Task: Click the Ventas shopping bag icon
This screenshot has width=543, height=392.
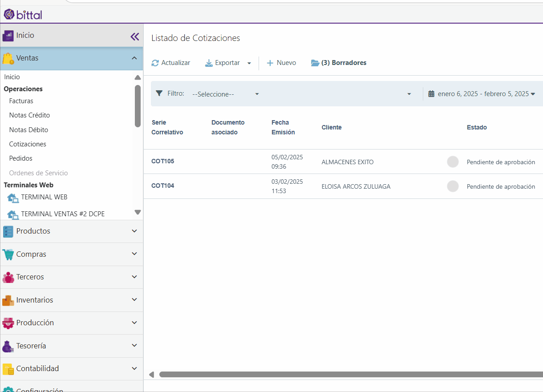Action: click(x=8, y=59)
